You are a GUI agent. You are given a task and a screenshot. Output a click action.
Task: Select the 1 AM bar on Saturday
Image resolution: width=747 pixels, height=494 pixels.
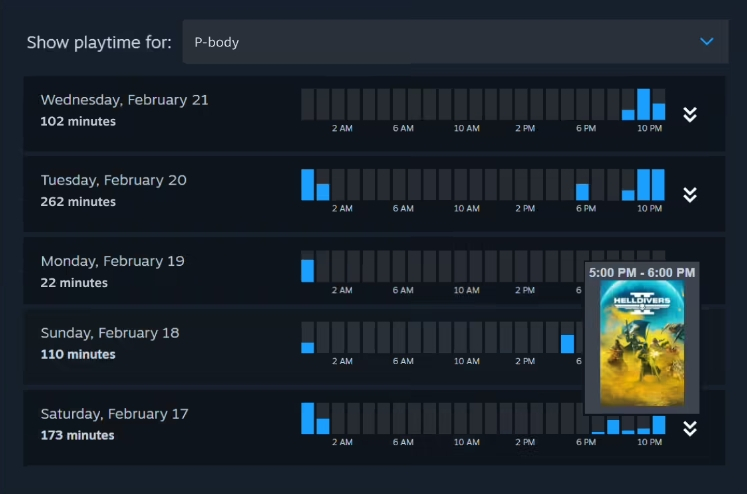click(x=323, y=426)
